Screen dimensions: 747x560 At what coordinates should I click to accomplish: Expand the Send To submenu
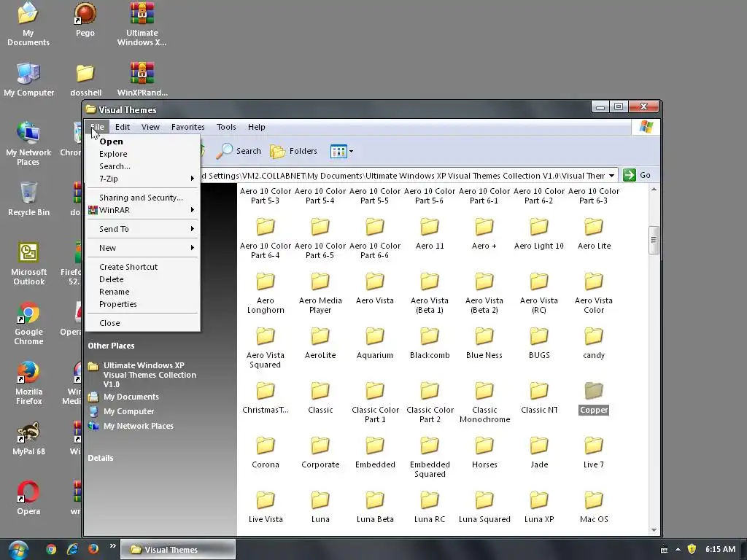(142, 229)
